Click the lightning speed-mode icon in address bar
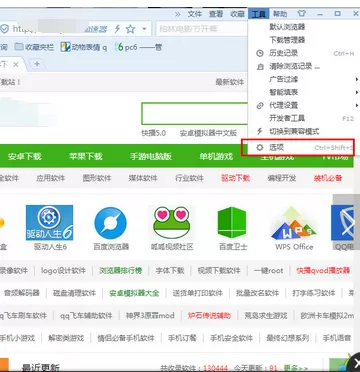 (x=117, y=29)
